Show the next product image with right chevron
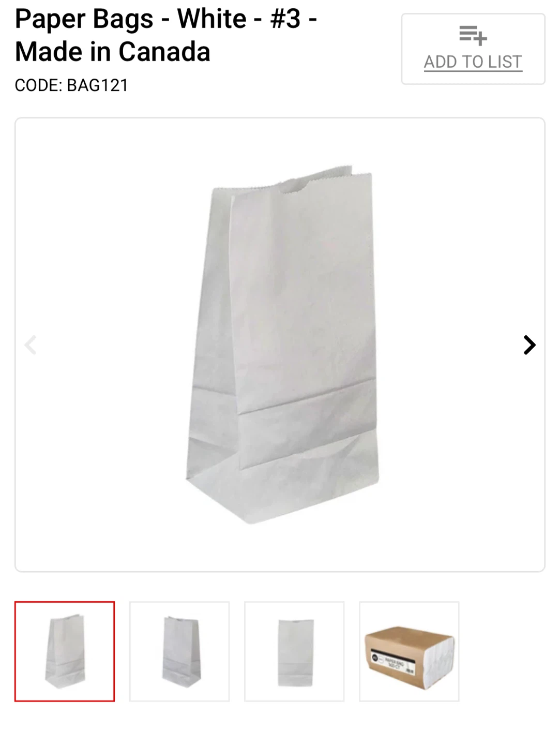 pos(529,345)
